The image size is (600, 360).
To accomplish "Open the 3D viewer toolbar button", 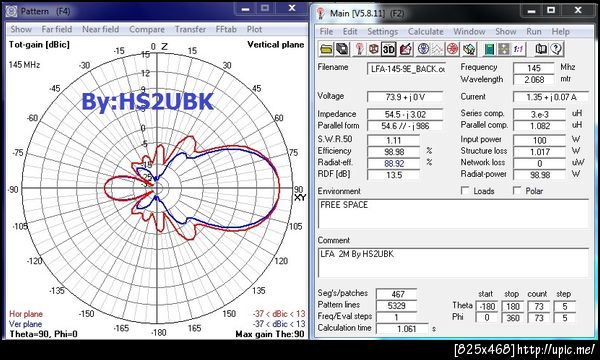I will coord(389,49).
